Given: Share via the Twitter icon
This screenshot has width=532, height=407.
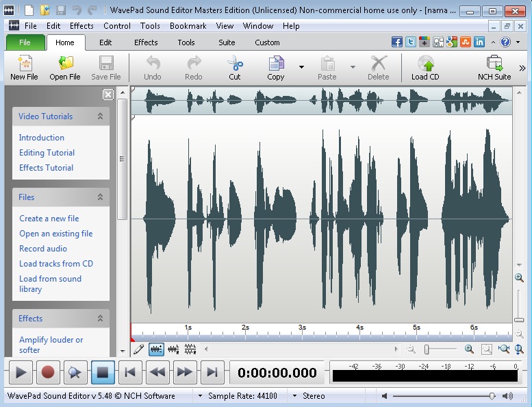Looking at the screenshot, I should click(411, 42).
